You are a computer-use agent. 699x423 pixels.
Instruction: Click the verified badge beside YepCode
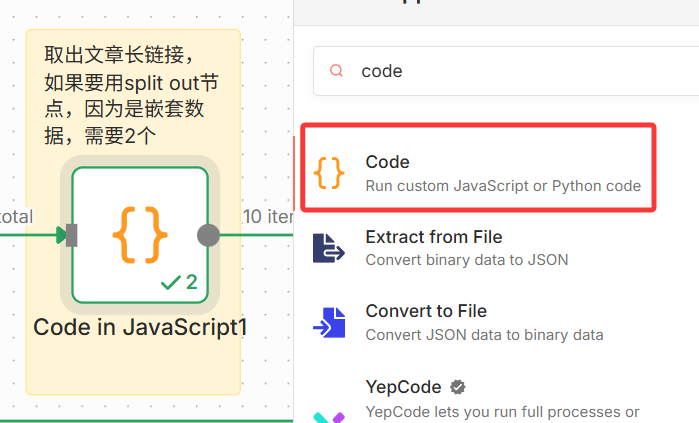(458, 387)
